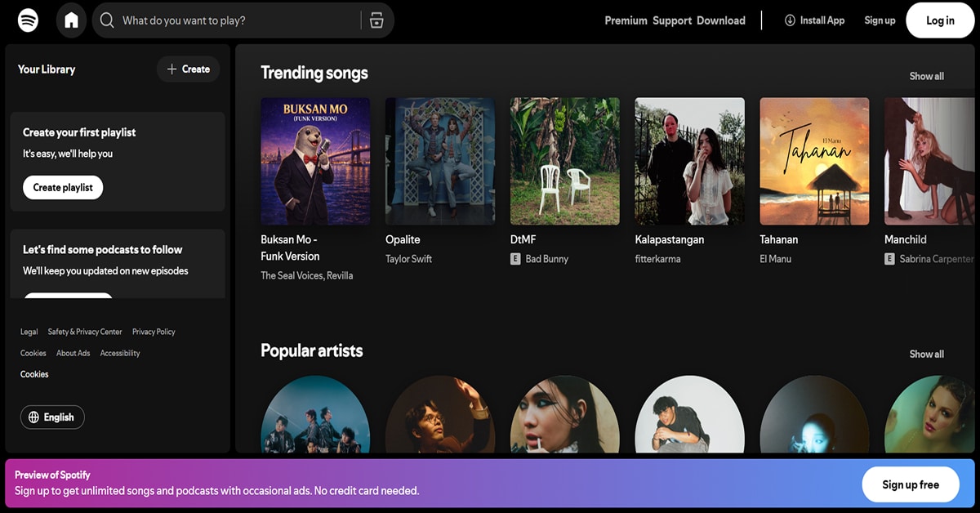Open the Legal footer link

click(29, 332)
